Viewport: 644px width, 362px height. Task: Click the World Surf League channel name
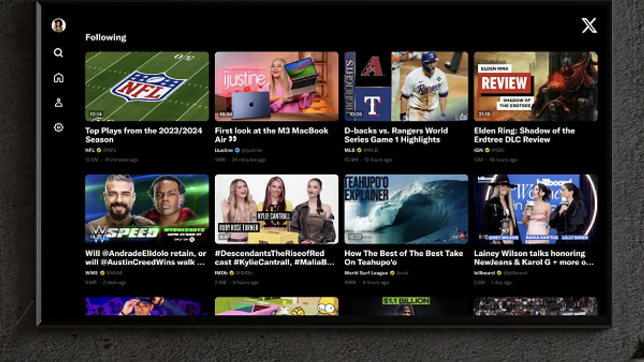point(367,273)
